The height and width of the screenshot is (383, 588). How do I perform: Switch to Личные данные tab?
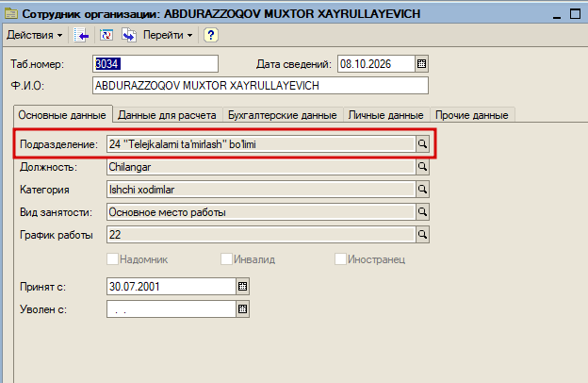point(386,114)
